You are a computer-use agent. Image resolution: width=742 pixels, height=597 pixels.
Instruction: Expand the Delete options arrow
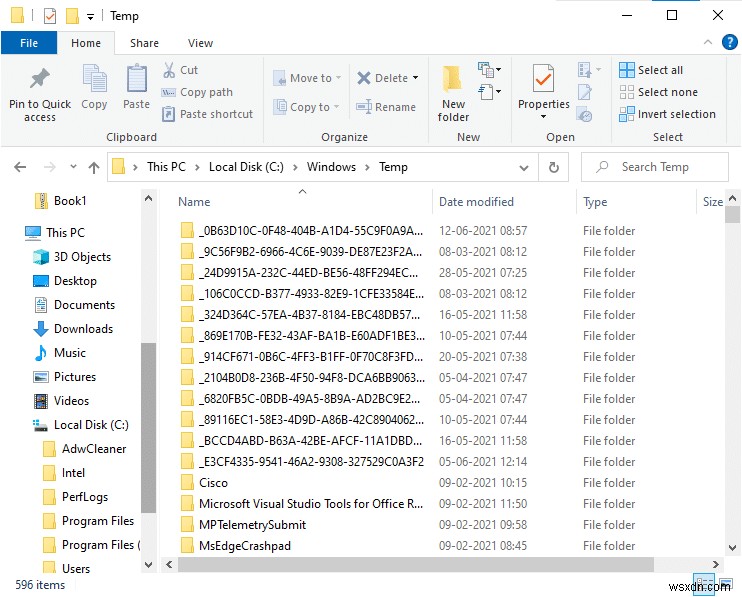click(415, 78)
